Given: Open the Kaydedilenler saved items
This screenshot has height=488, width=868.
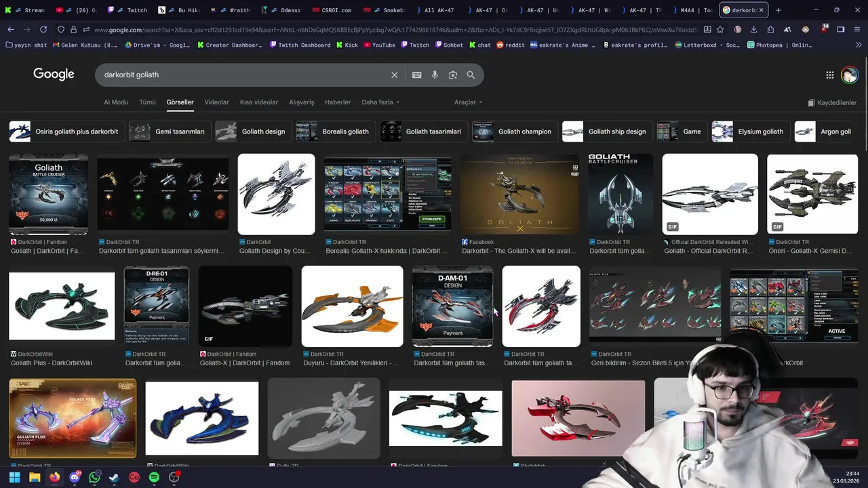Looking at the screenshot, I should pos(832,102).
